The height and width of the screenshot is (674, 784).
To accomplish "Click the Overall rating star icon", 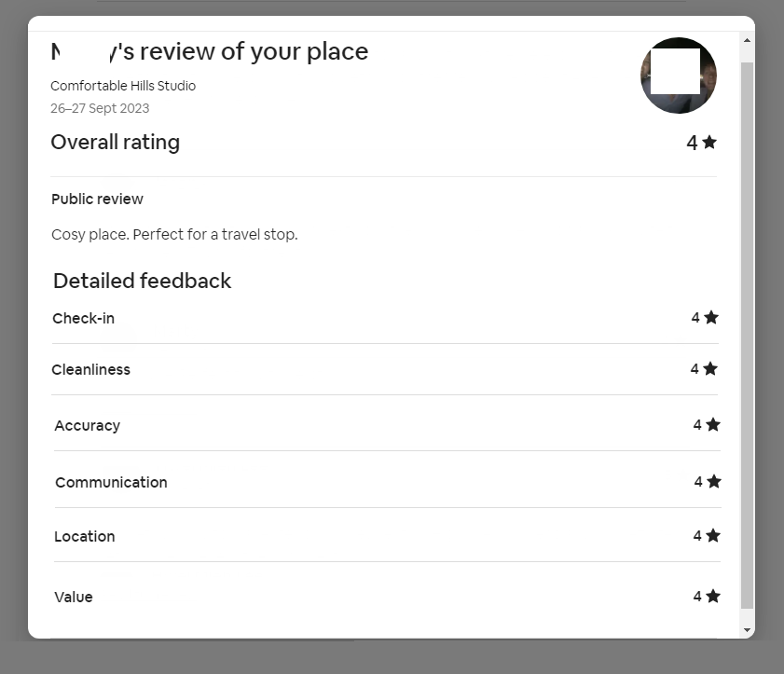I will click(x=709, y=143).
